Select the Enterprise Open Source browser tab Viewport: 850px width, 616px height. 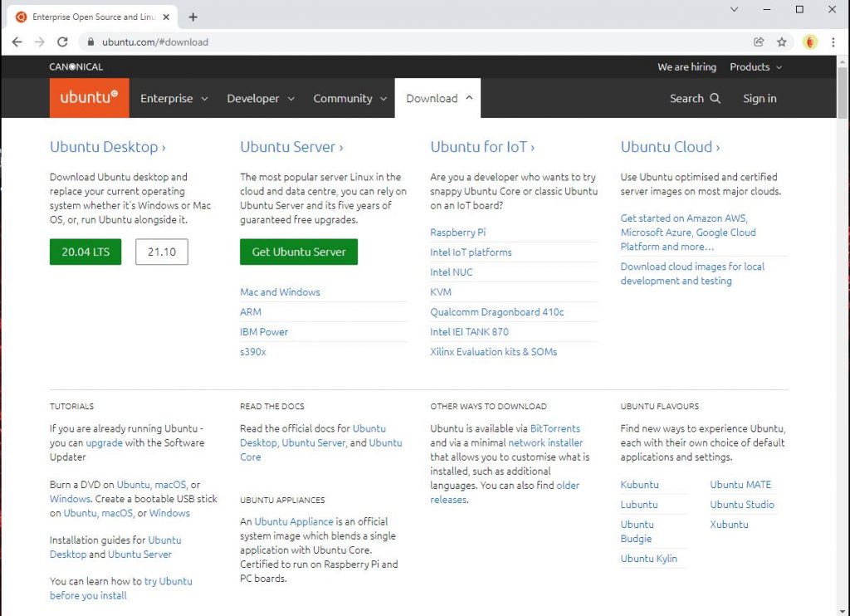click(93, 17)
